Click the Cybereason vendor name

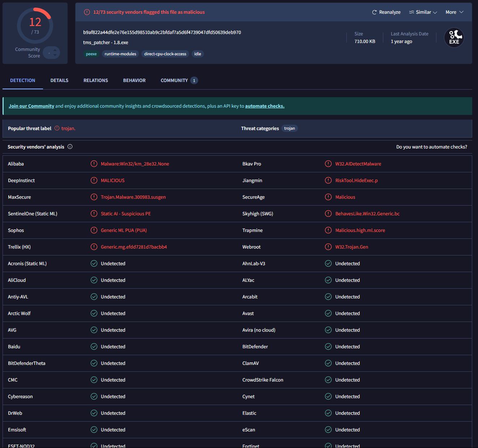coord(20,397)
